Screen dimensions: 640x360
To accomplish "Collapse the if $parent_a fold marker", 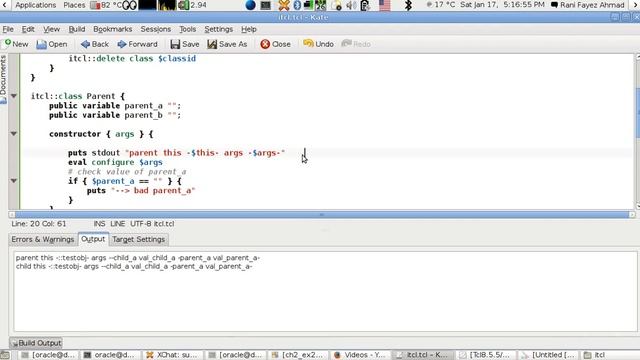I will (13, 181).
